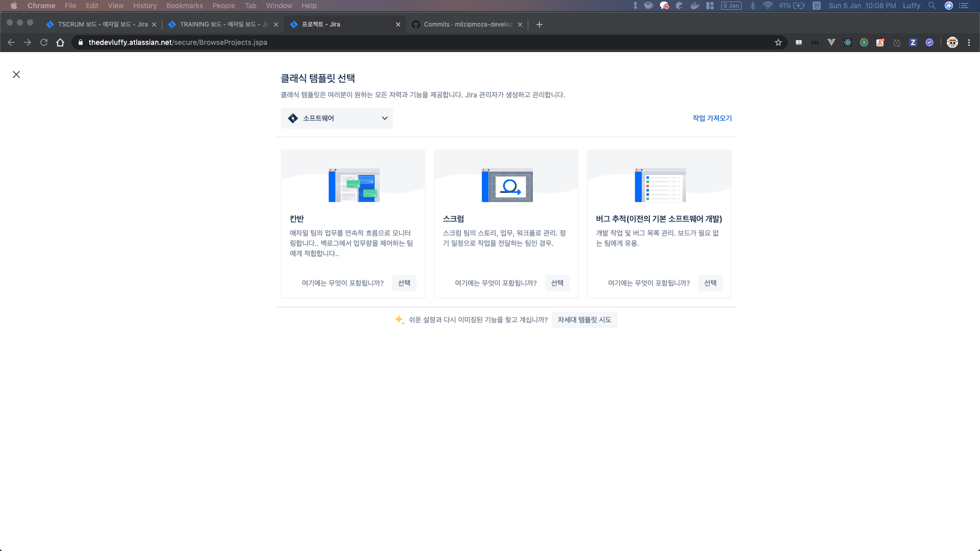Select the 버그 추적 template with 선택 button

710,283
